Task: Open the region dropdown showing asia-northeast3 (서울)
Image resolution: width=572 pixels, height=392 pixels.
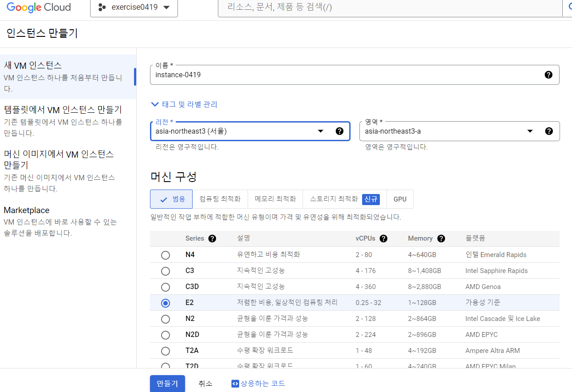Action: click(250, 131)
